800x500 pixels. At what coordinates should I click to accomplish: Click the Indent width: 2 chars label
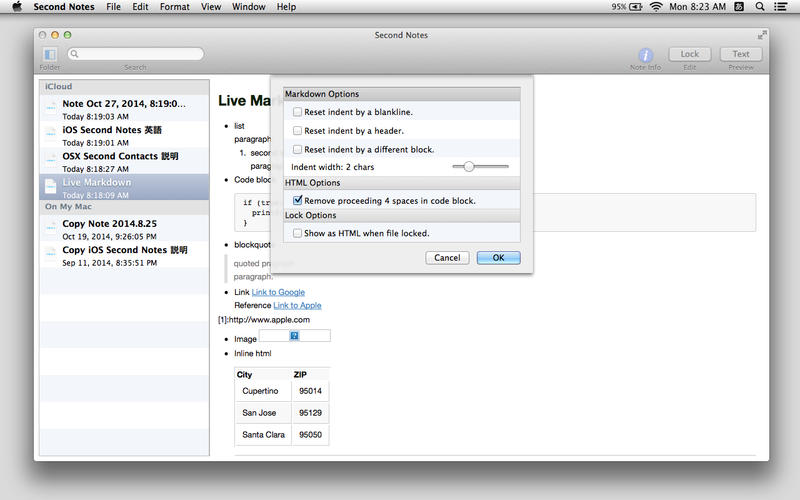click(x=333, y=167)
